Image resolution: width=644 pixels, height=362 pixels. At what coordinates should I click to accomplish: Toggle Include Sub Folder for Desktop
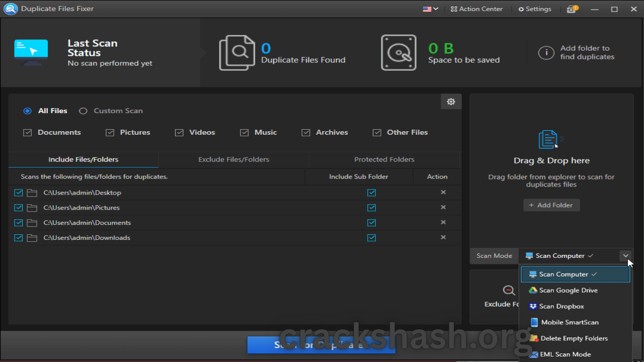[372, 193]
